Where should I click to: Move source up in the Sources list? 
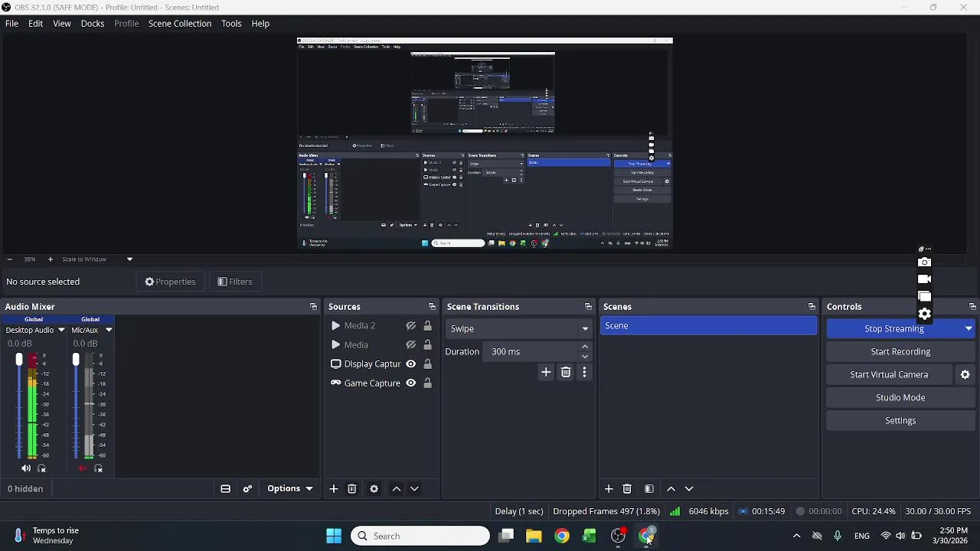(396, 489)
